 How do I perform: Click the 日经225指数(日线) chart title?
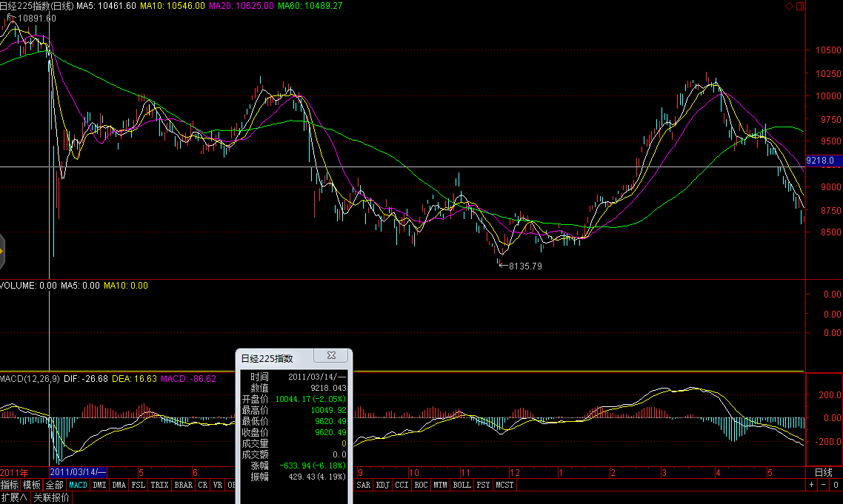point(37,6)
